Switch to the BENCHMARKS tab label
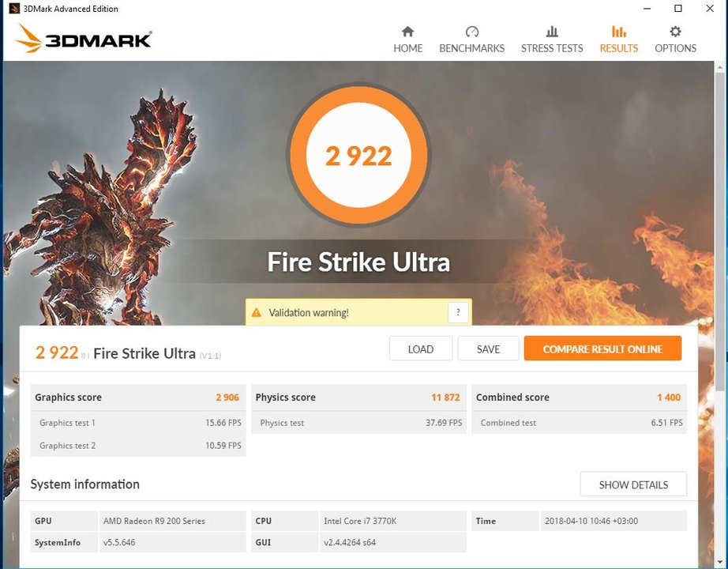Screen dimensions: 728x569 [471, 48]
